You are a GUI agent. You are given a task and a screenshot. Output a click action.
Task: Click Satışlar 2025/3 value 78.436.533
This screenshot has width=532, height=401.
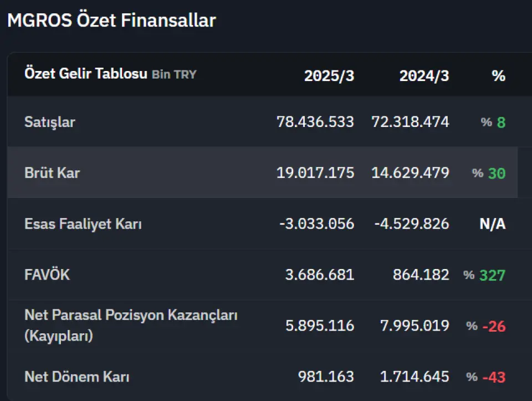point(315,122)
